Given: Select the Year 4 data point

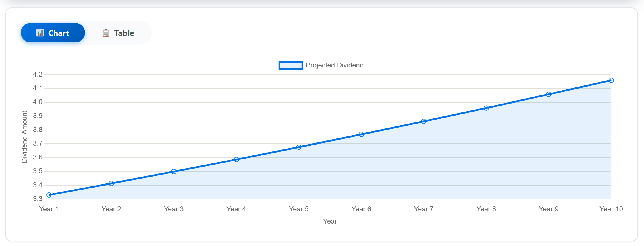Looking at the screenshot, I should (x=236, y=159).
